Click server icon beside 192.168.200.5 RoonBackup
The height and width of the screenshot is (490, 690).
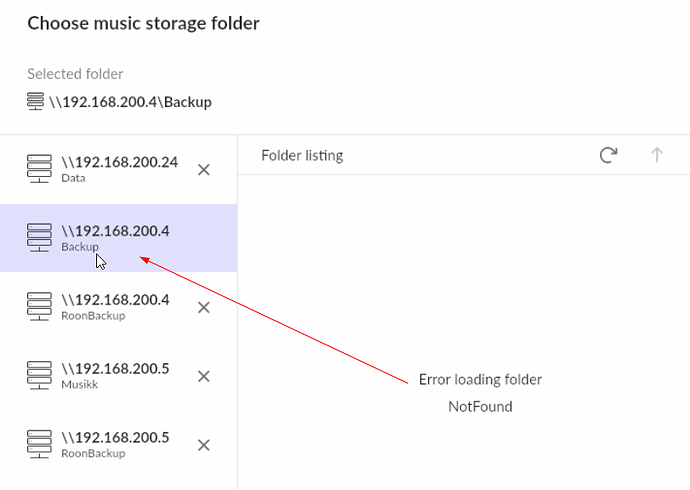[39, 445]
